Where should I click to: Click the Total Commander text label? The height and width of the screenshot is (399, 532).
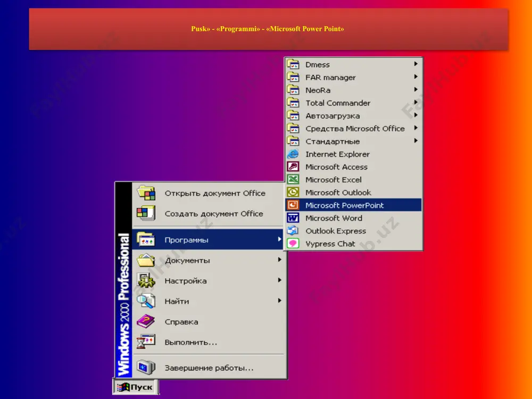pyautogui.click(x=338, y=103)
